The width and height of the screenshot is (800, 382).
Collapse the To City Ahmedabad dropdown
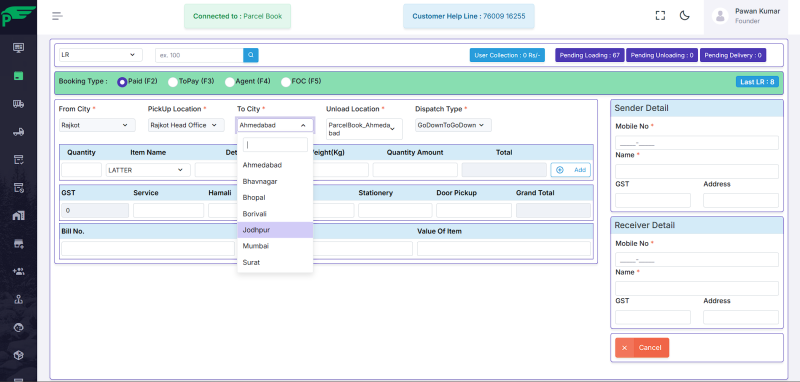[x=275, y=125]
